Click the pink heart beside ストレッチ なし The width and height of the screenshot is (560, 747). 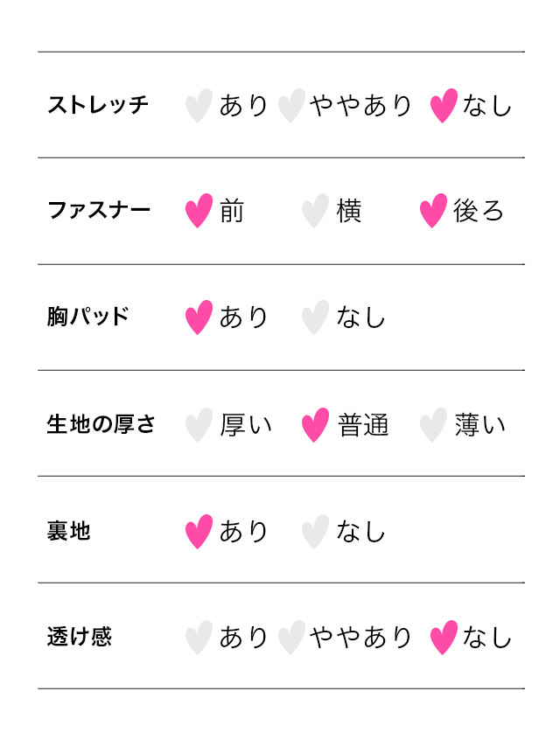[444, 106]
